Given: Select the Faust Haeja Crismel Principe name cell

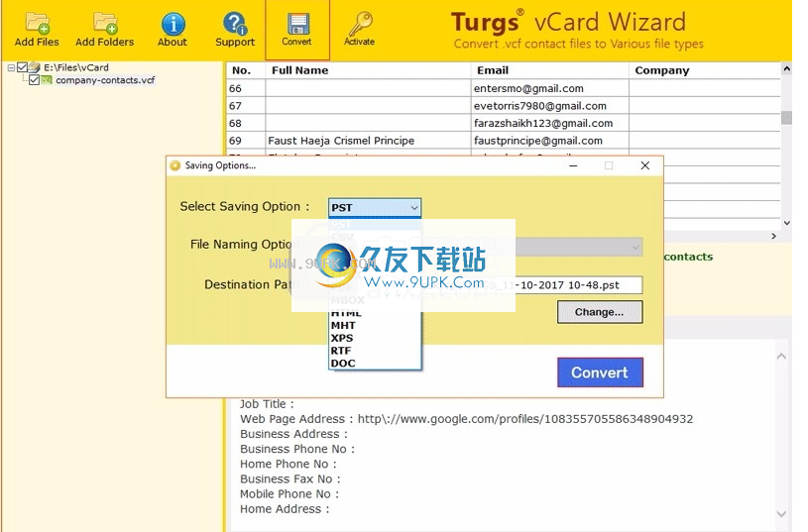Looking at the screenshot, I should [368, 141].
